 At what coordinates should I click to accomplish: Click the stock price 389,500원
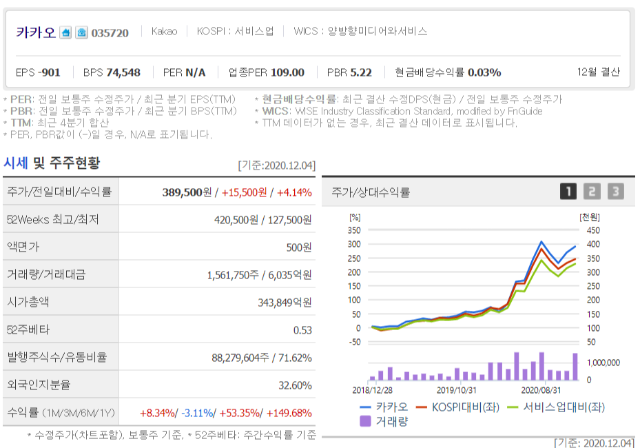point(187,192)
